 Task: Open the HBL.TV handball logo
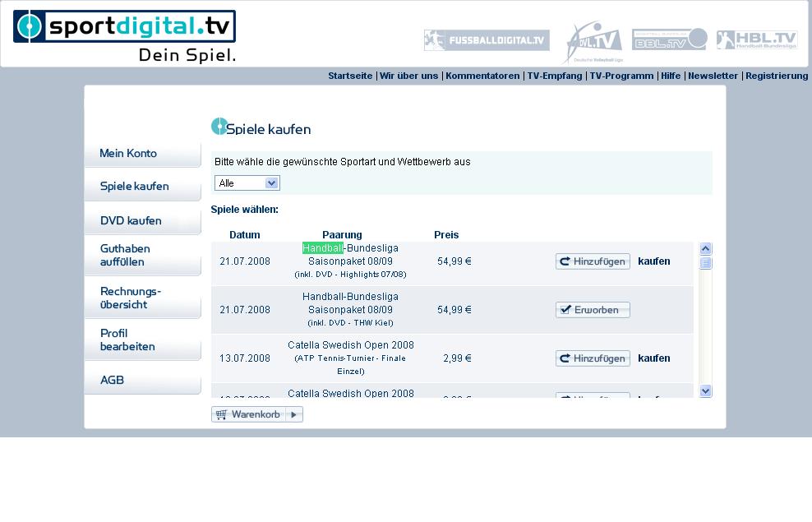757,39
